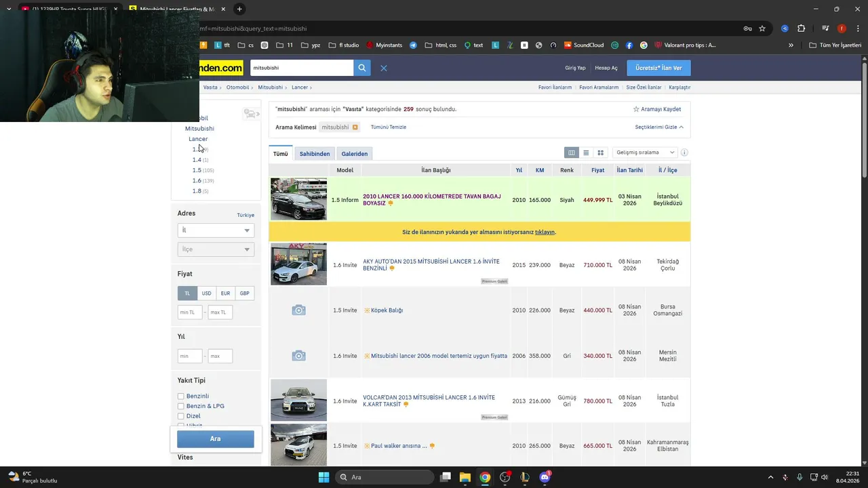Open the Telegram bookmark icon
Viewport: 868px width, 488px height.
(x=413, y=45)
